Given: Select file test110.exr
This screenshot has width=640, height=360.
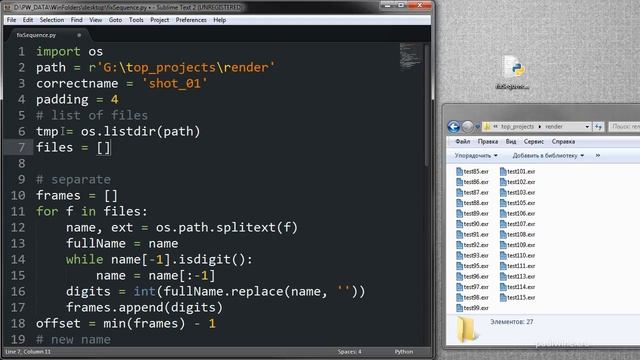Looking at the screenshot, I should click(x=518, y=256).
